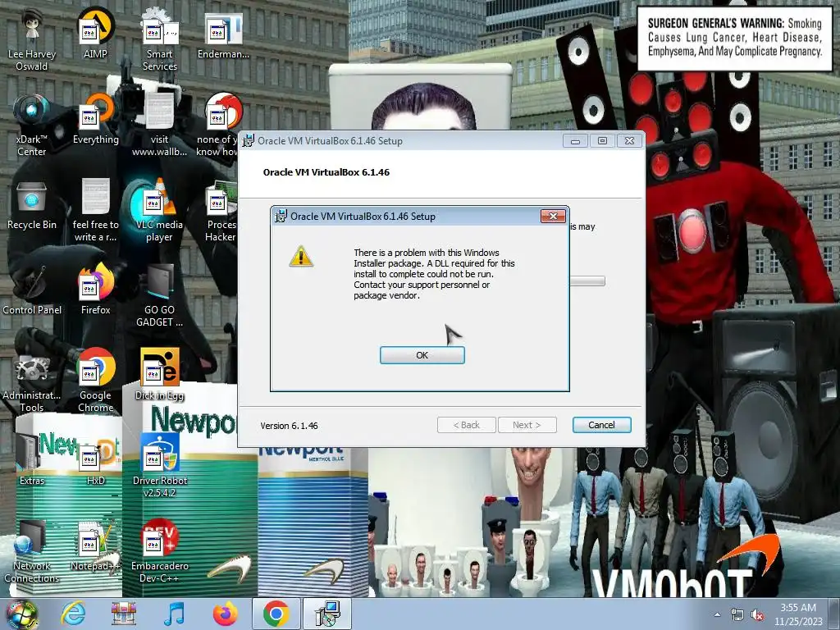
Task: Click the muted volume tray icon
Action: click(757, 615)
